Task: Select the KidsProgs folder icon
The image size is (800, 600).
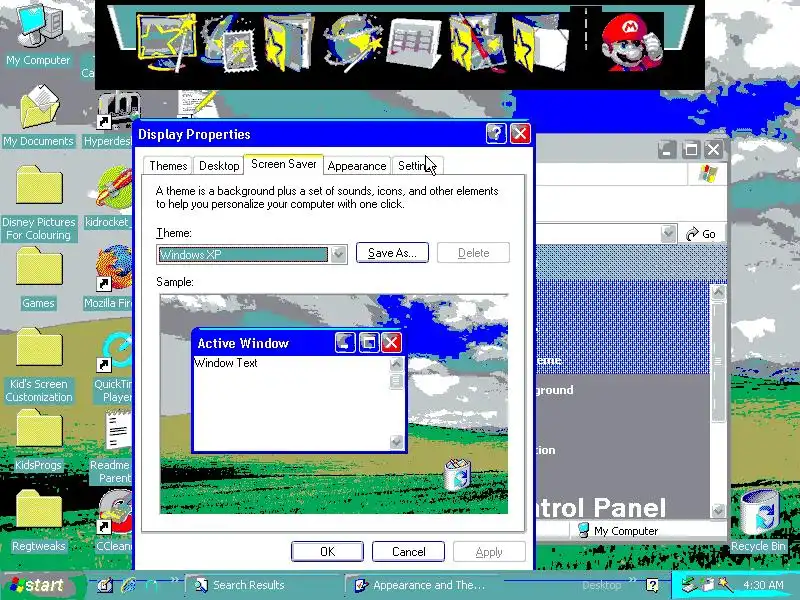Action: point(39,441)
